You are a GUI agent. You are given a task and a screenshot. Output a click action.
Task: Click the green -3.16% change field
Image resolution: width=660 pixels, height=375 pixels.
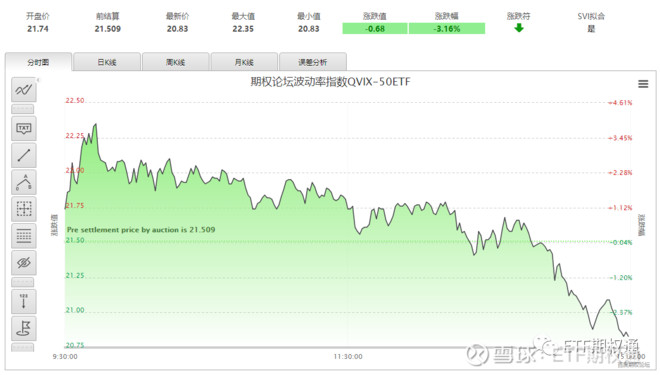pos(447,29)
